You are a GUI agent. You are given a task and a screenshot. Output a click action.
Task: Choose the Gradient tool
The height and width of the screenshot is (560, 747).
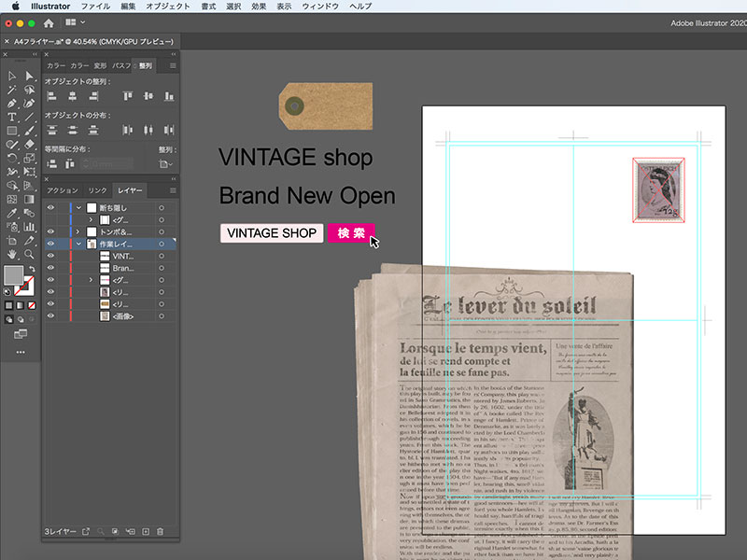[x=30, y=199]
